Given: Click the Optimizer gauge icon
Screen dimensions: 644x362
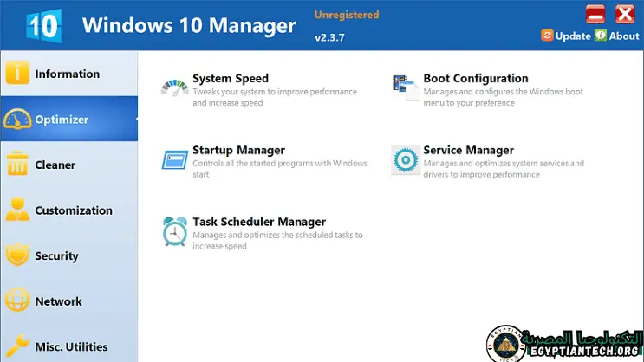Looking at the screenshot, I should [x=16, y=119].
